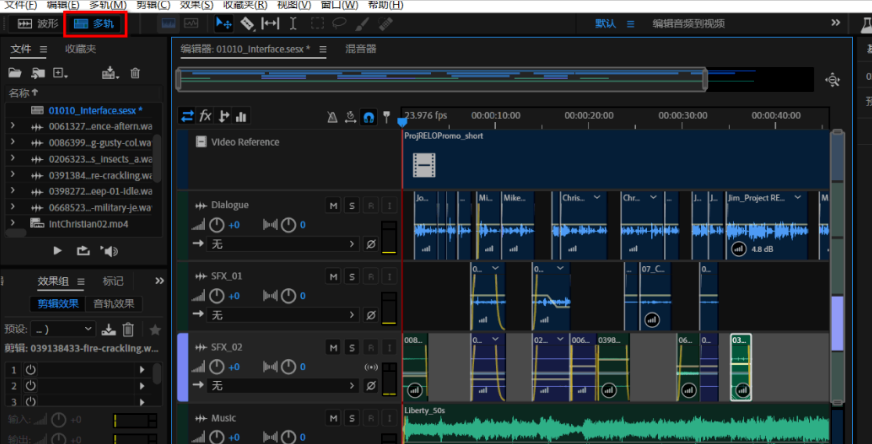Toggle power for effect slot 2
Viewport: 872px width, 444px height.
coord(31,386)
